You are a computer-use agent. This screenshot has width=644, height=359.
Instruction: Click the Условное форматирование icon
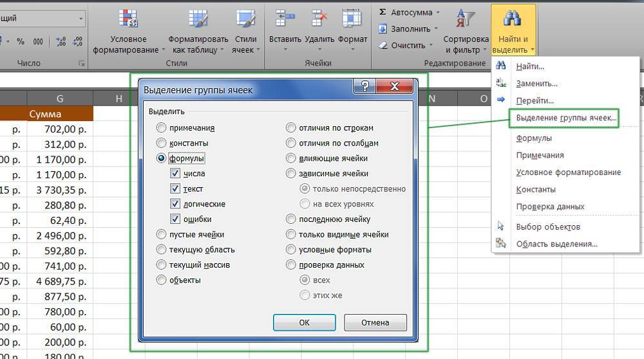[128, 18]
